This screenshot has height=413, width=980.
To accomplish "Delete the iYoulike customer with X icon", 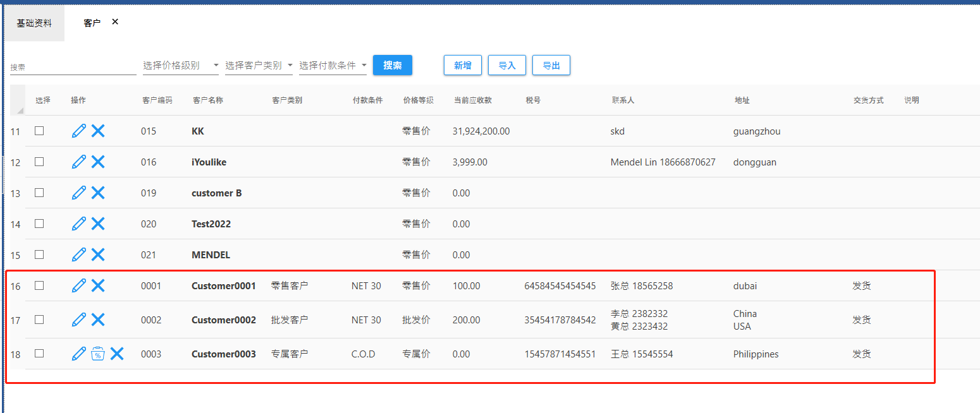I will click(x=98, y=162).
